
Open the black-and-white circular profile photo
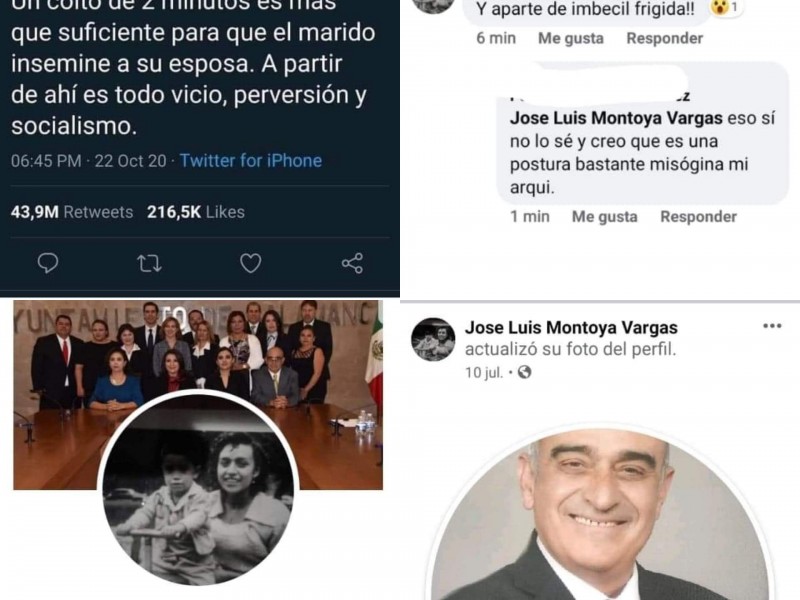pyautogui.click(x=198, y=489)
